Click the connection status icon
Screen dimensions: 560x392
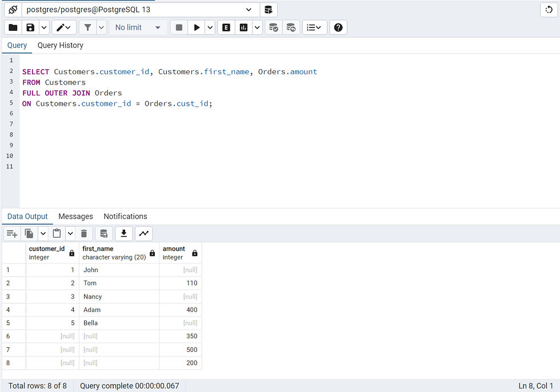pyautogui.click(x=13, y=10)
